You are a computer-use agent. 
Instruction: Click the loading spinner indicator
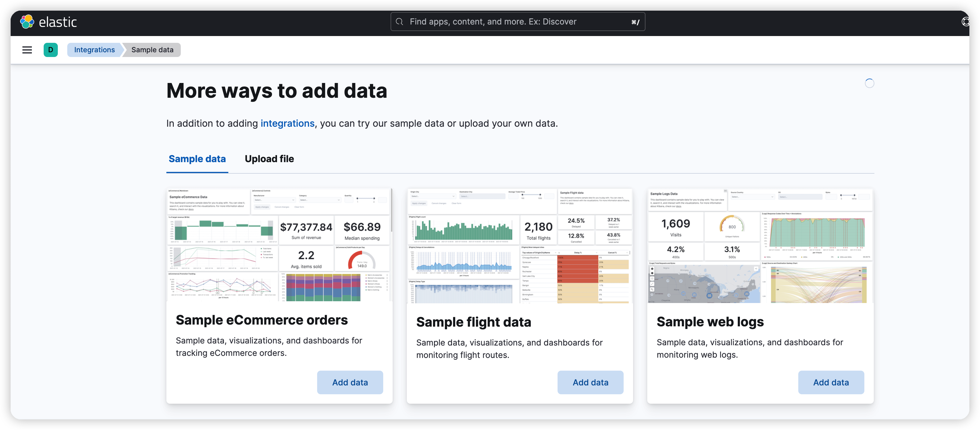[869, 83]
